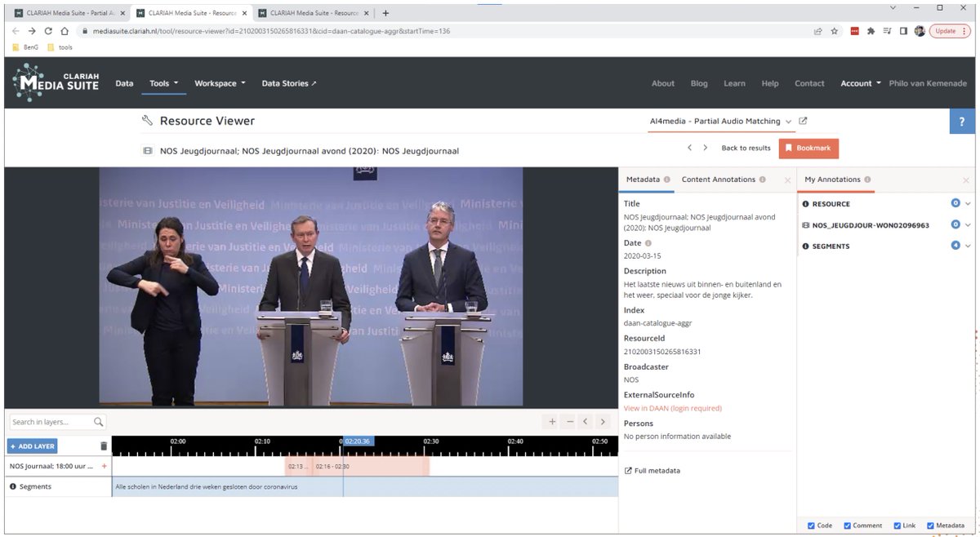This screenshot has width=980, height=537.
Task: Switch to the Content Annotations tab
Action: click(x=719, y=180)
